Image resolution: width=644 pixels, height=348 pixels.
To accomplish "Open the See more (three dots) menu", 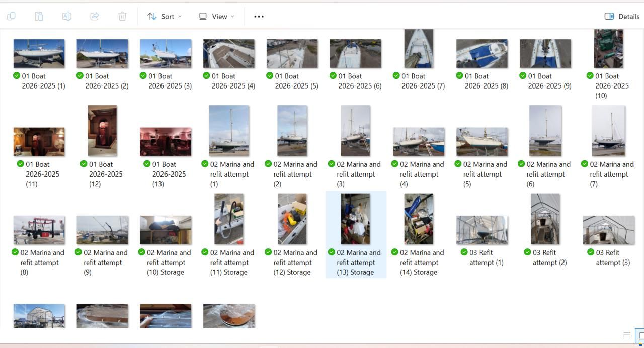I will [259, 17].
